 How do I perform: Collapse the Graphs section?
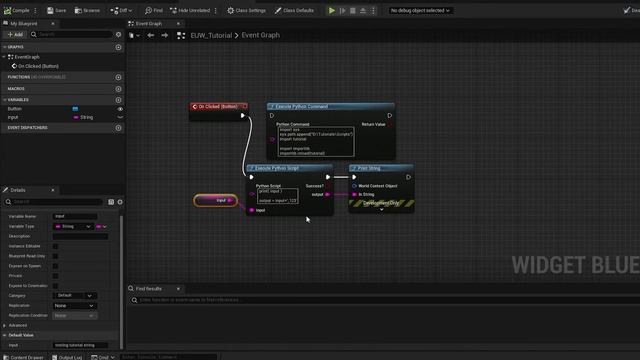(x=4, y=47)
